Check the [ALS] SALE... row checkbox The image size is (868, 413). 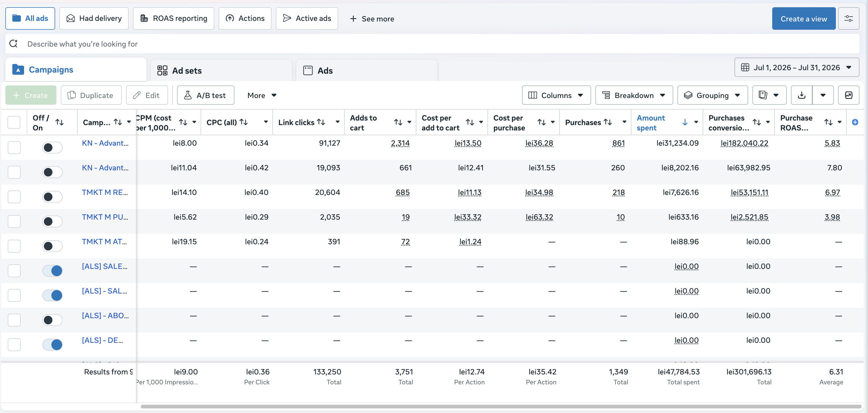[14, 271]
